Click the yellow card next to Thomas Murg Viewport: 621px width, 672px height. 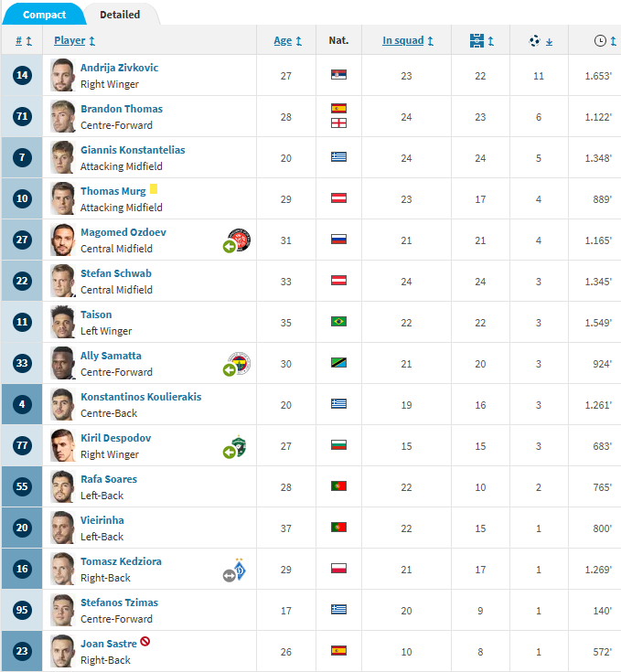coord(154,189)
